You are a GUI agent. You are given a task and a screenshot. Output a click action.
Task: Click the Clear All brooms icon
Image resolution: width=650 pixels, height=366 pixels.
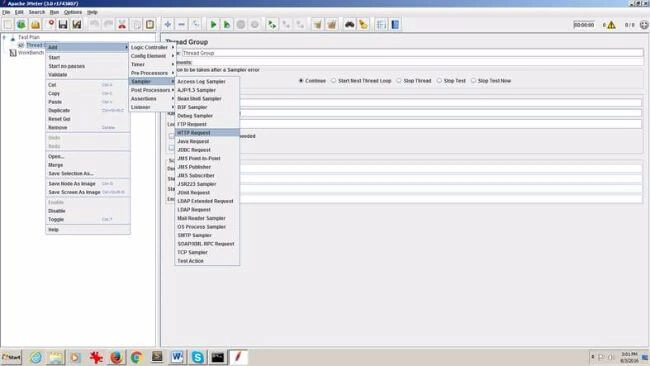coord(332,24)
